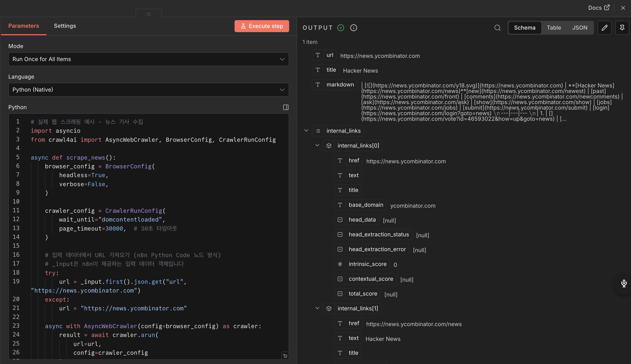Switch to the Settings tab
The height and width of the screenshot is (364, 631).
click(x=65, y=26)
